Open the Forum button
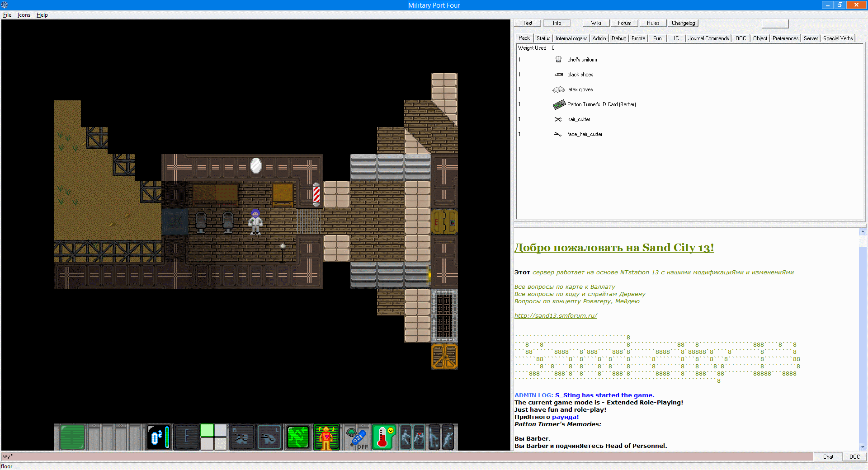Screen dimensions: 868x470 (625, 23)
